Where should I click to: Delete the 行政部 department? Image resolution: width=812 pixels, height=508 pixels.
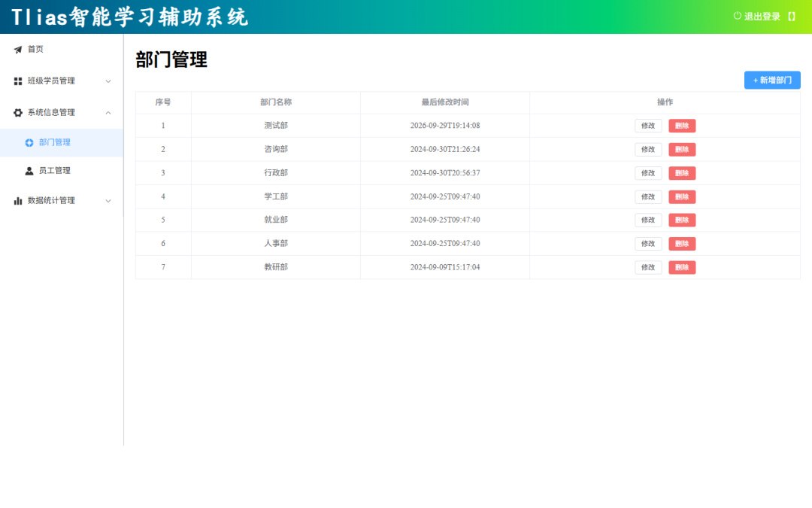pos(682,173)
